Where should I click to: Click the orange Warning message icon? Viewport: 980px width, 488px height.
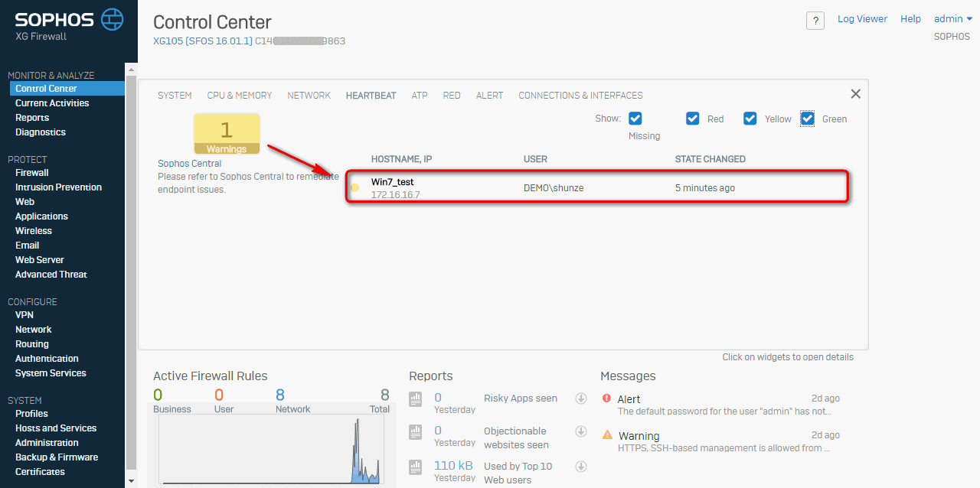pos(607,435)
